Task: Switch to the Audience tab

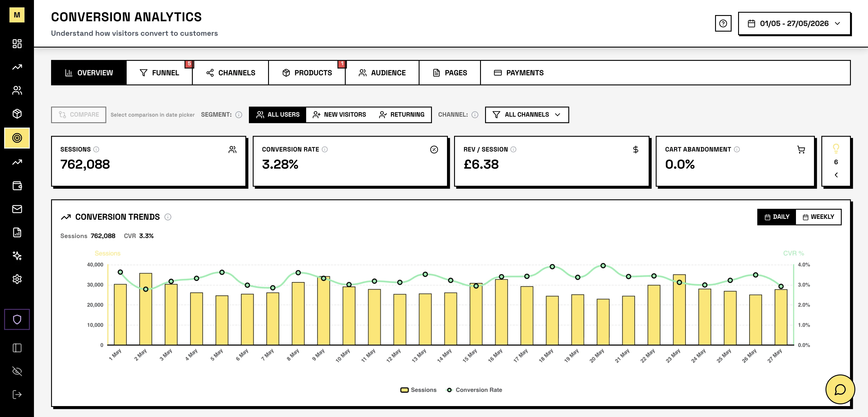Action: 382,73
